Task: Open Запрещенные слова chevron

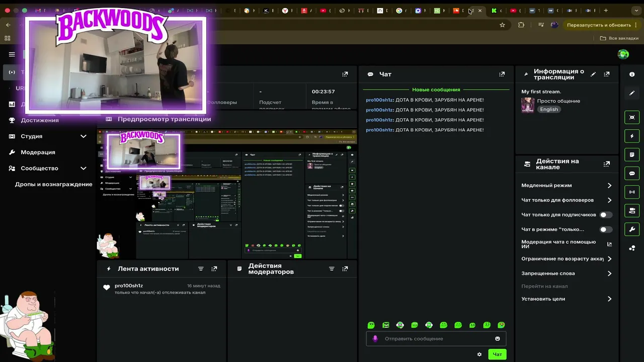Action: pyautogui.click(x=609, y=274)
